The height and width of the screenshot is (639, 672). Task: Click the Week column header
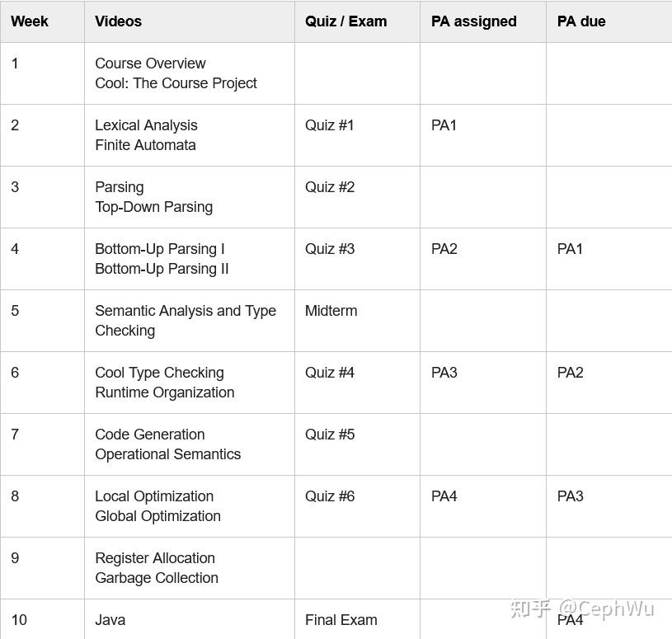click(x=30, y=21)
